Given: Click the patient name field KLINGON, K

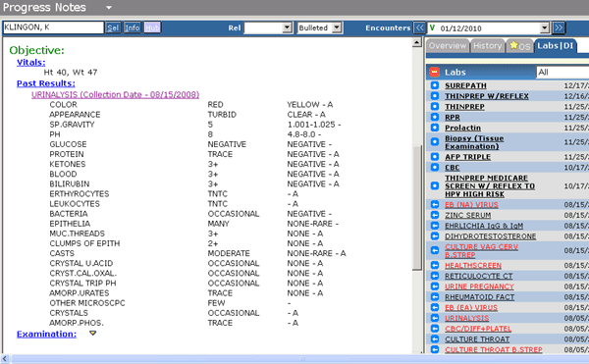Looking at the screenshot, I should pyautogui.click(x=53, y=27).
